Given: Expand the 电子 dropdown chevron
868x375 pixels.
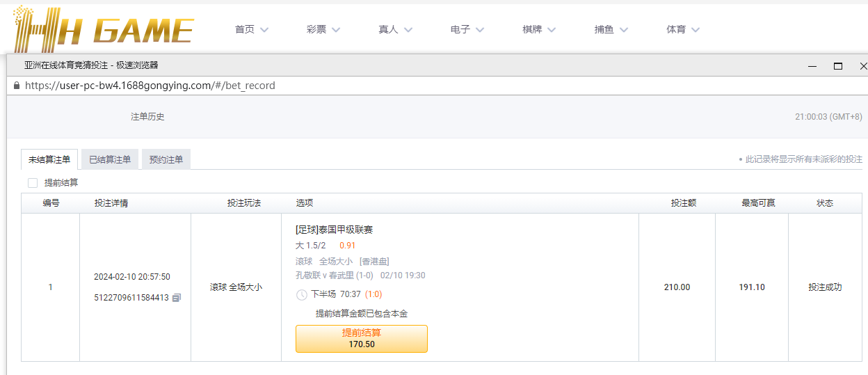Looking at the screenshot, I should 480,30.
